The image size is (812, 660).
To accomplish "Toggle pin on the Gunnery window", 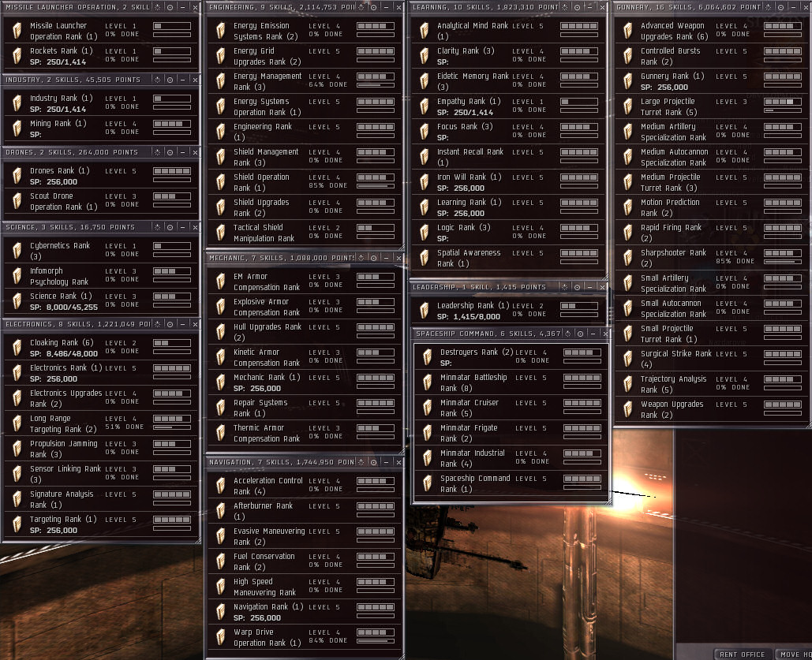I will 780,7.
